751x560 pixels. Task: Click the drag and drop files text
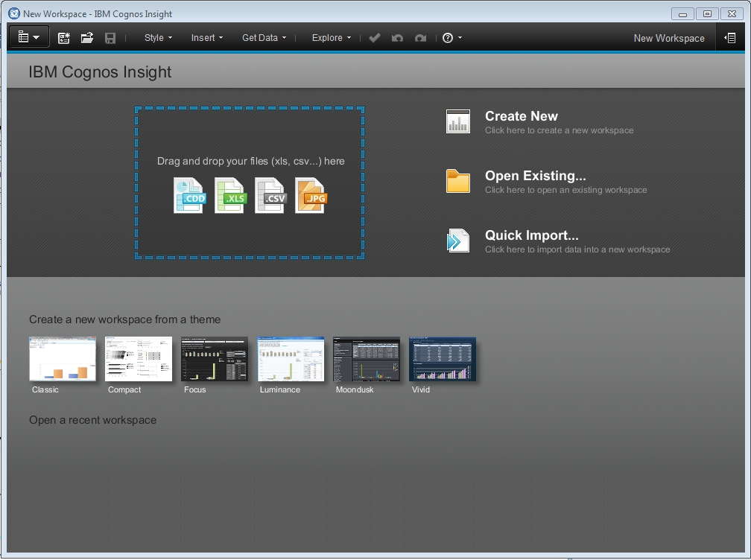point(250,162)
